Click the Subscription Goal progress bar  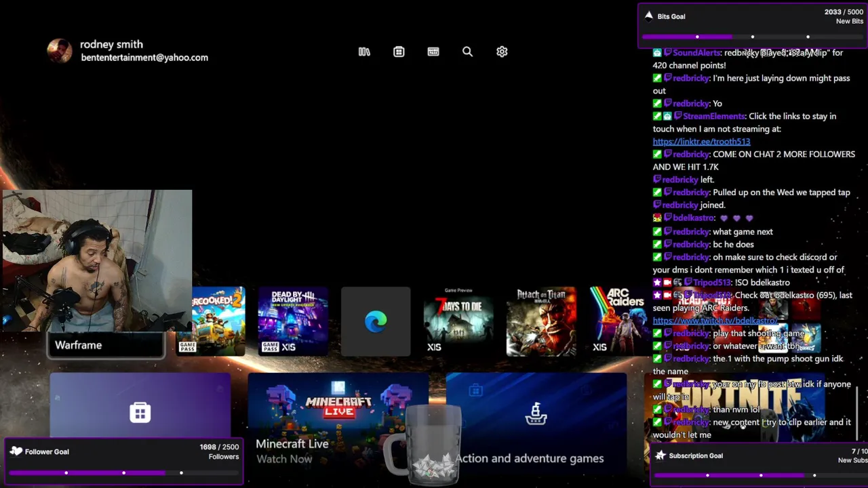coord(761,475)
